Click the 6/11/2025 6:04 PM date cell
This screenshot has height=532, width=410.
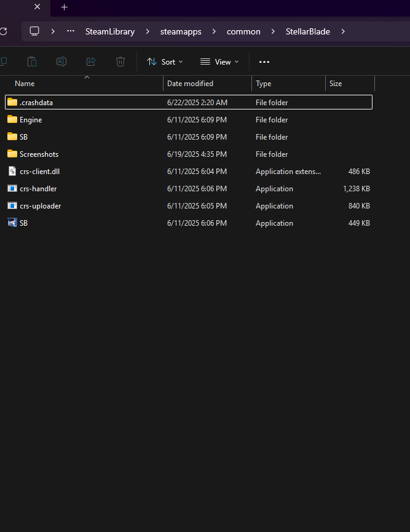197,172
